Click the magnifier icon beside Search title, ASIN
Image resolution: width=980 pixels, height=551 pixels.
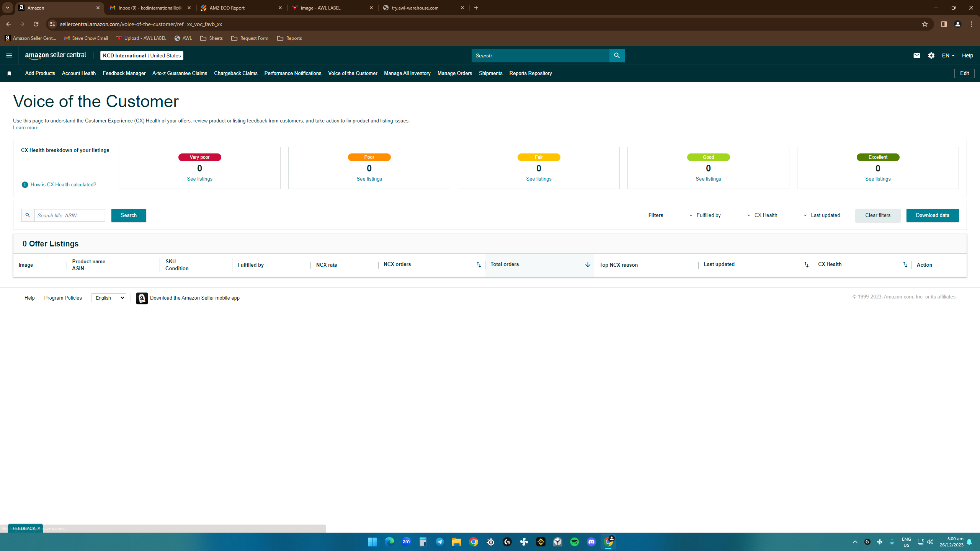28,215
